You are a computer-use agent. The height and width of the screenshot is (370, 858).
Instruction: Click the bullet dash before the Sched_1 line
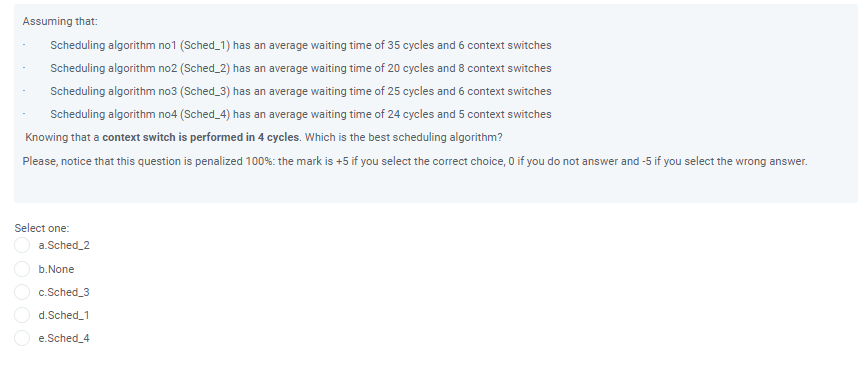click(24, 45)
